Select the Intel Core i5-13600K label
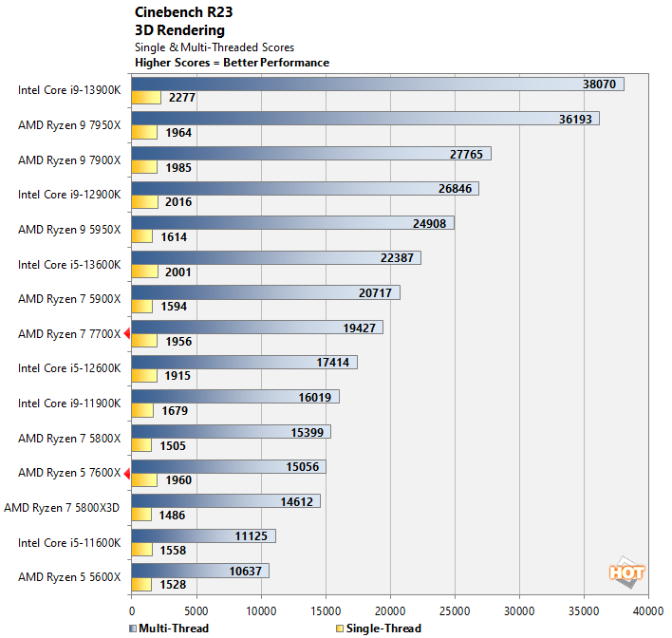The image size is (672, 638). click(x=69, y=265)
